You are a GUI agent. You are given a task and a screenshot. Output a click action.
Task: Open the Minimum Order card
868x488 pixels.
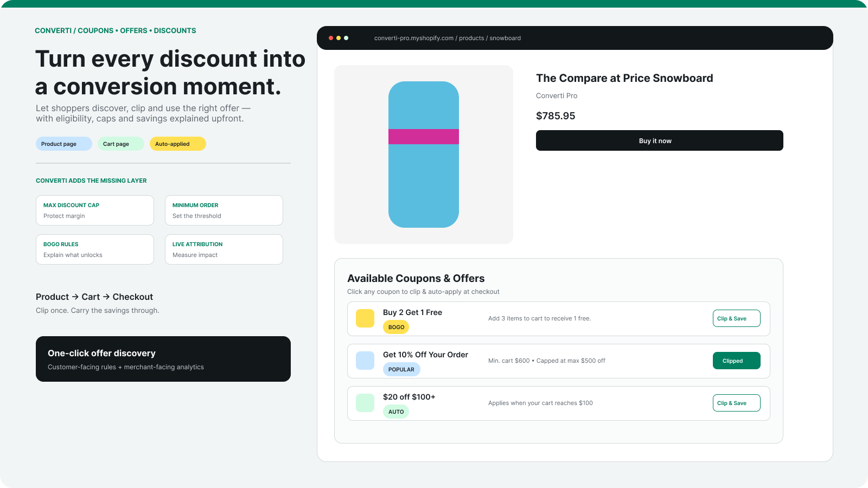[x=224, y=210]
